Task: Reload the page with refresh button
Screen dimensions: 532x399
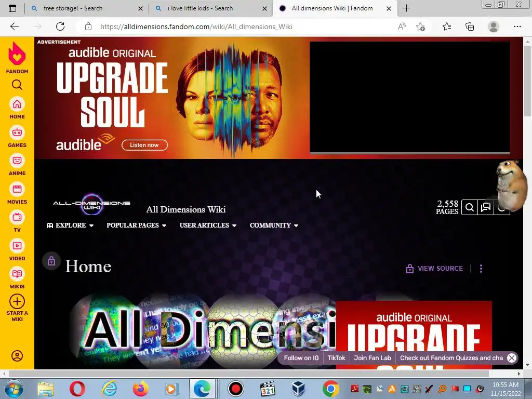Action: 60,26
